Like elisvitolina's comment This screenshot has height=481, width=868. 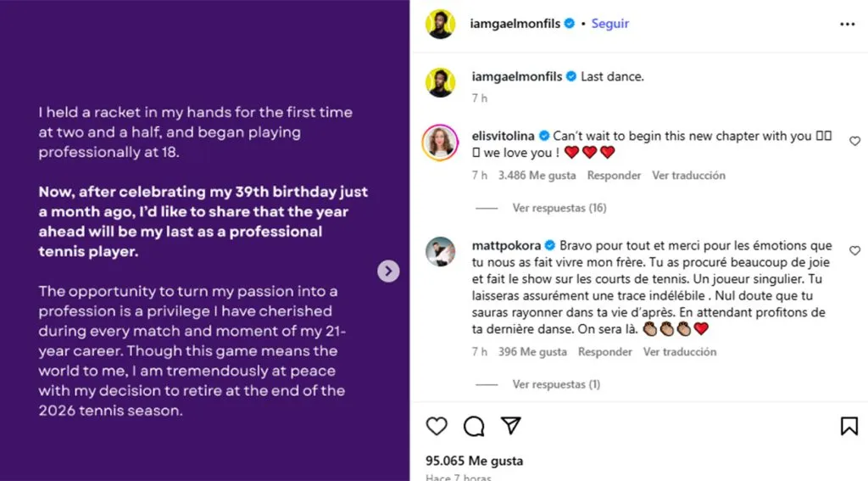click(x=854, y=142)
